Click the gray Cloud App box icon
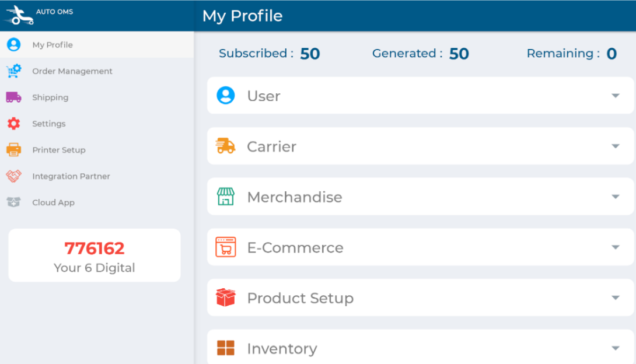This screenshot has width=636, height=364. [x=13, y=202]
